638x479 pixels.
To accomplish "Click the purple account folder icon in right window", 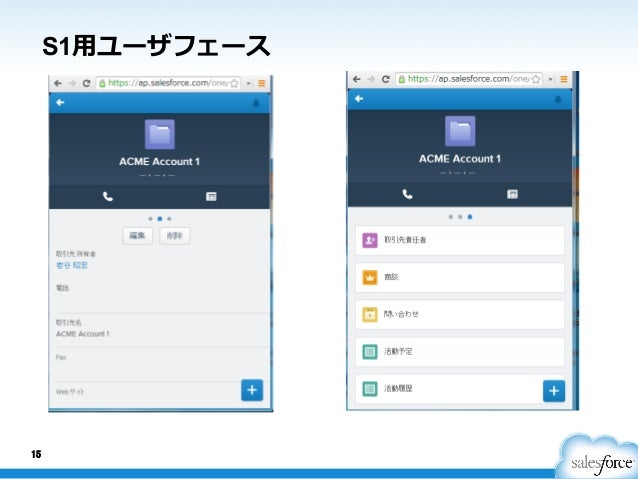I will 460,131.
